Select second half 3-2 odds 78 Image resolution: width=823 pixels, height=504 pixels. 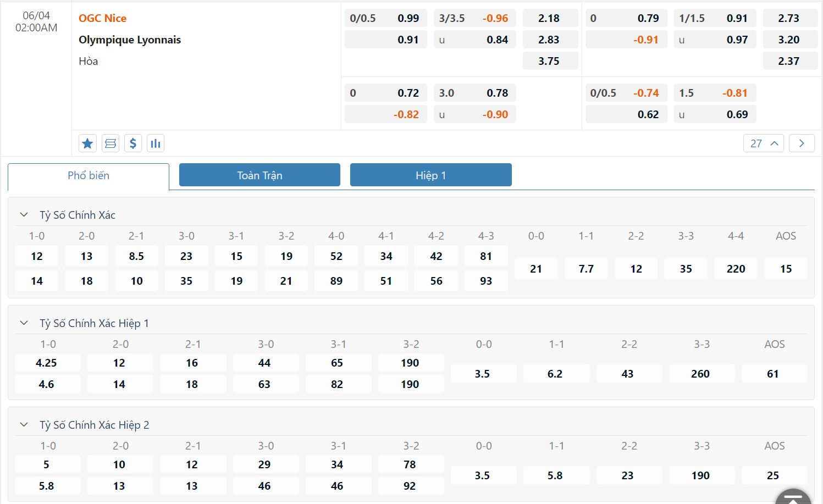pos(411,464)
